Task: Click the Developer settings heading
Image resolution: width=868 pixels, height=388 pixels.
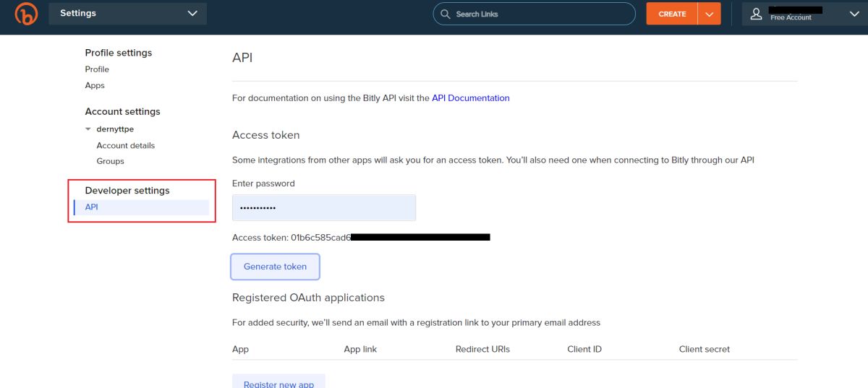Action: tap(127, 191)
